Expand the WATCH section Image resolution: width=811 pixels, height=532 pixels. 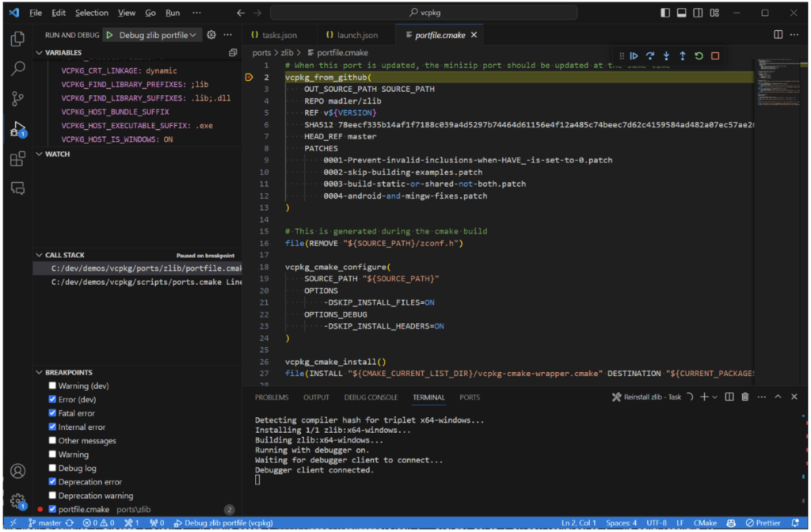(x=39, y=154)
